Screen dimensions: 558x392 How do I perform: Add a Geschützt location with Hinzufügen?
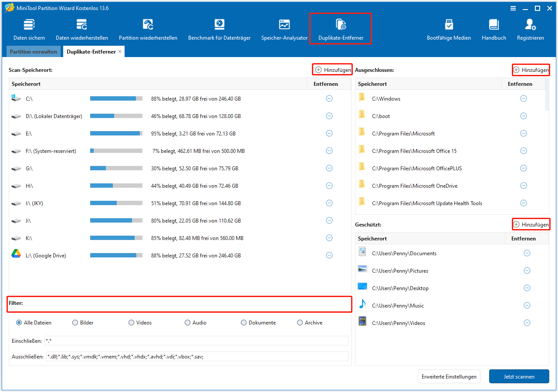[x=531, y=224]
